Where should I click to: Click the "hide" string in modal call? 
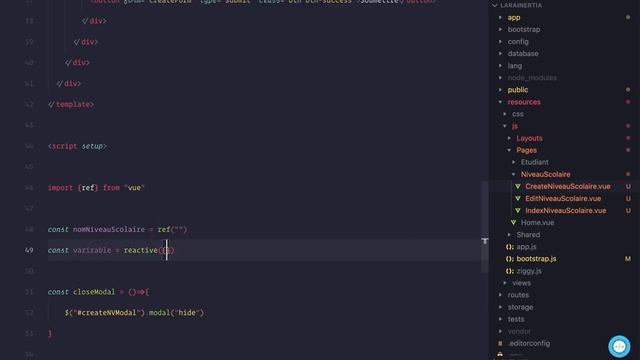click(x=187, y=313)
